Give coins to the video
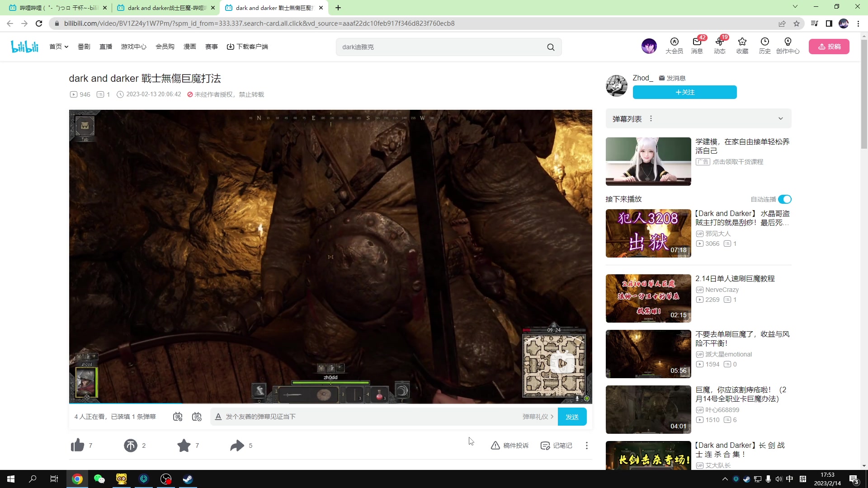The image size is (868, 488). pos(131,446)
